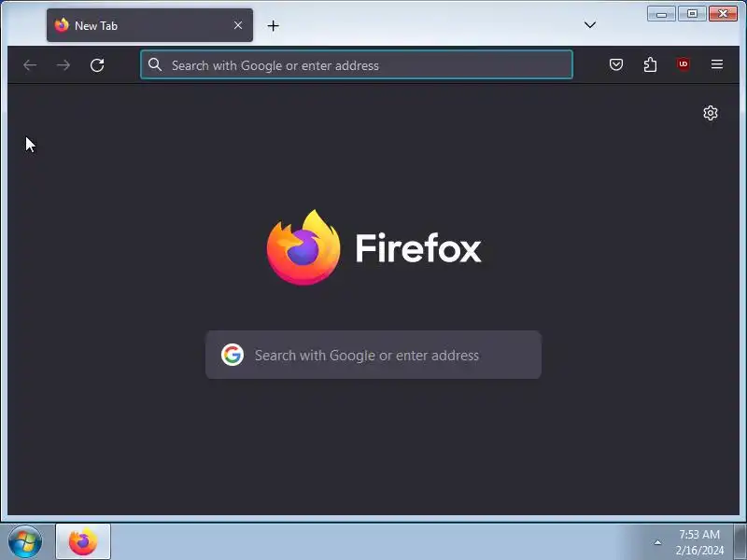Show hidden system tray icons arrow
747x560 pixels.
(657, 542)
